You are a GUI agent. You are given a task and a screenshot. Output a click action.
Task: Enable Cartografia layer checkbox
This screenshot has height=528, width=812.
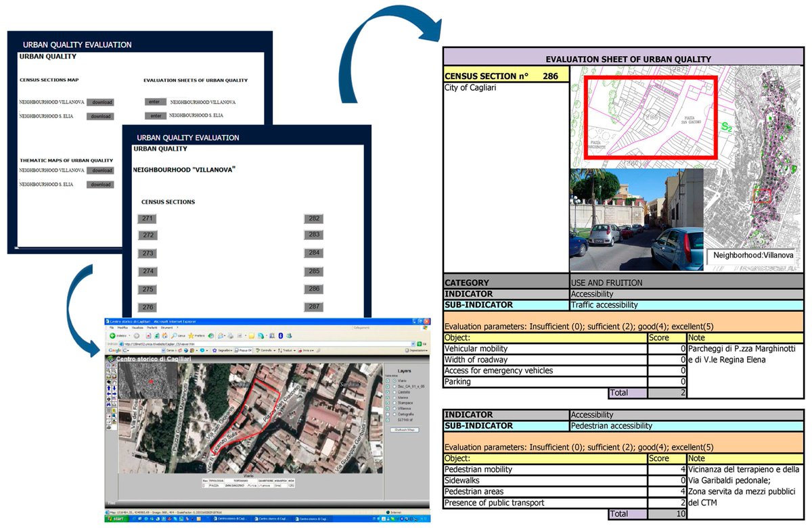click(x=388, y=414)
